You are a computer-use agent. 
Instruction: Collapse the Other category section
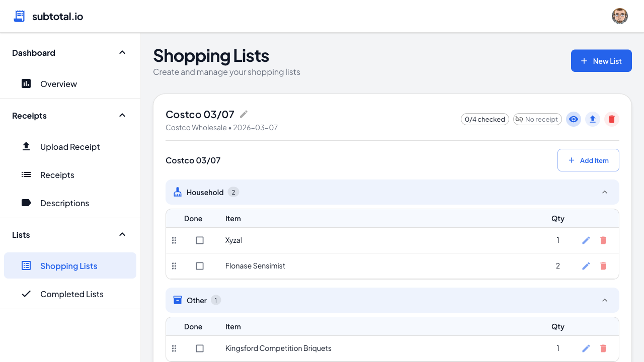[605, 300]
